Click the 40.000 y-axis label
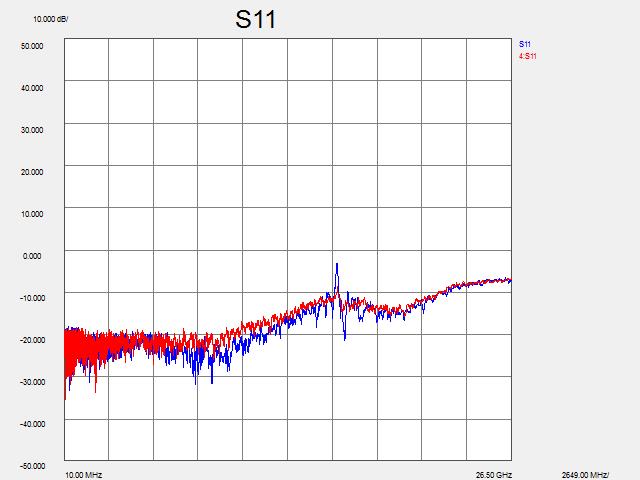This screenshot has width=640, height=480. pyautogui.click(x=32, y=87)
